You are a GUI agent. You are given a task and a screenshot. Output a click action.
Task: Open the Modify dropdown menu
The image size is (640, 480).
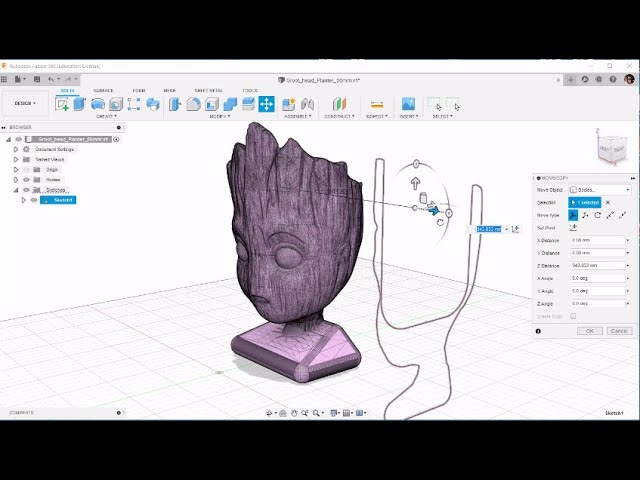click(220, 116)
